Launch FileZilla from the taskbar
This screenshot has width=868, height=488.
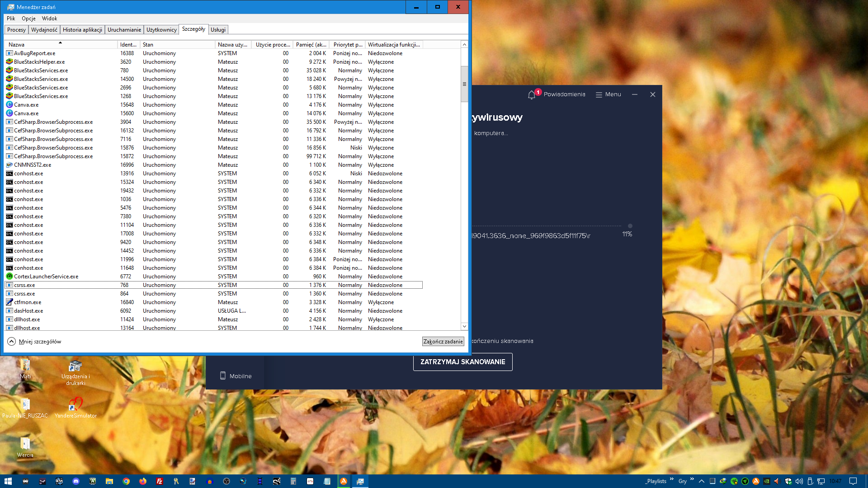pyautogui.click(x=160, y=481)
